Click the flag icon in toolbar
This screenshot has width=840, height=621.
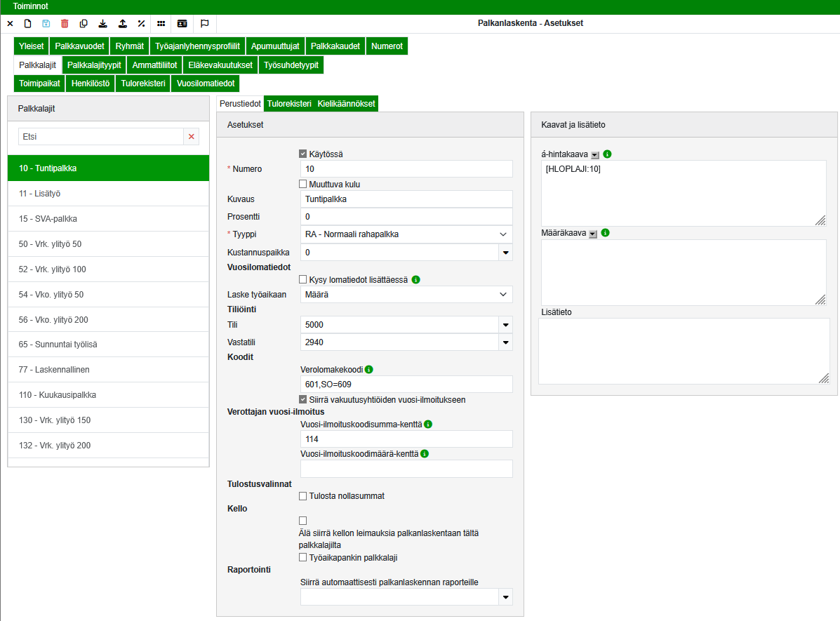click(205, 23)
